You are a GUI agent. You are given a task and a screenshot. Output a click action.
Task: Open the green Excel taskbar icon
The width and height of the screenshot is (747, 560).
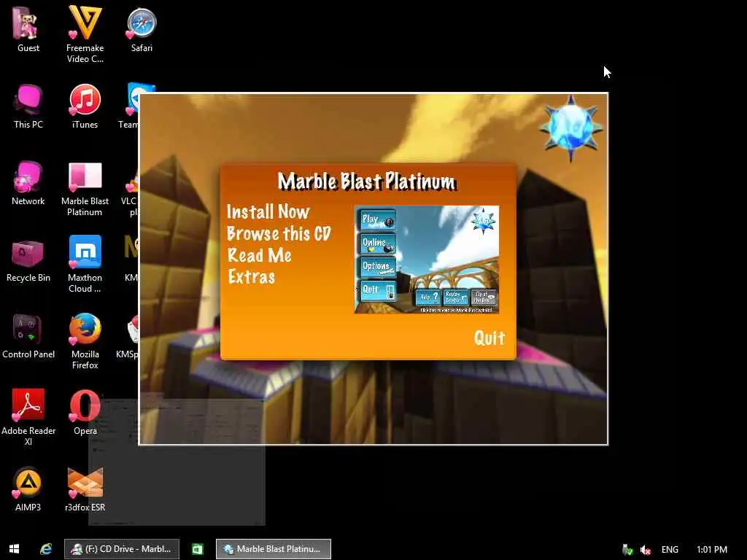pyautogui.click(x=197, y=549)
